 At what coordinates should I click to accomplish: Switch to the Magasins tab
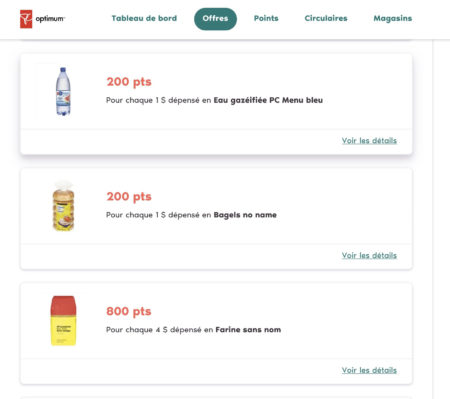[x=393, y=18]
